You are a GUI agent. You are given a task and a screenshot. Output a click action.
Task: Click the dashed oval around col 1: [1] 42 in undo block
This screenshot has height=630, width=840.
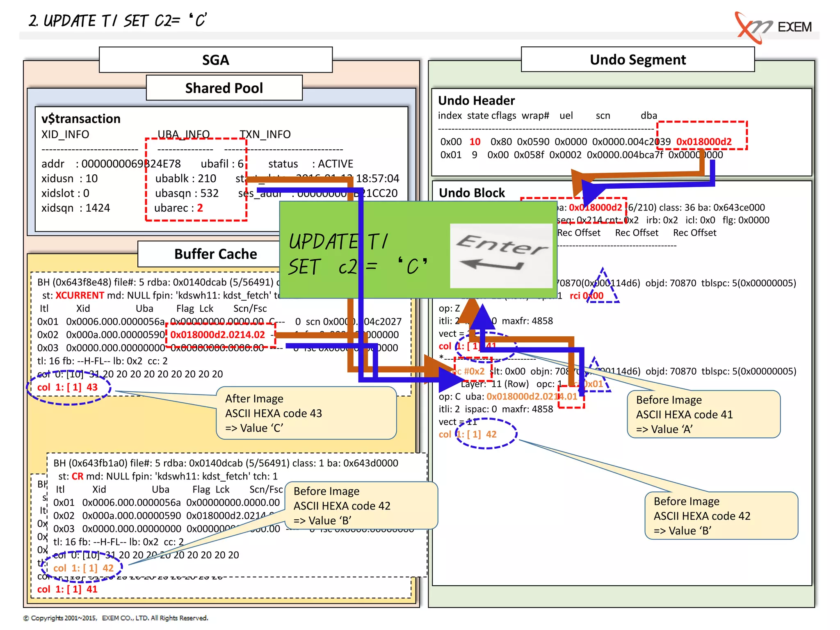[486, 434]
